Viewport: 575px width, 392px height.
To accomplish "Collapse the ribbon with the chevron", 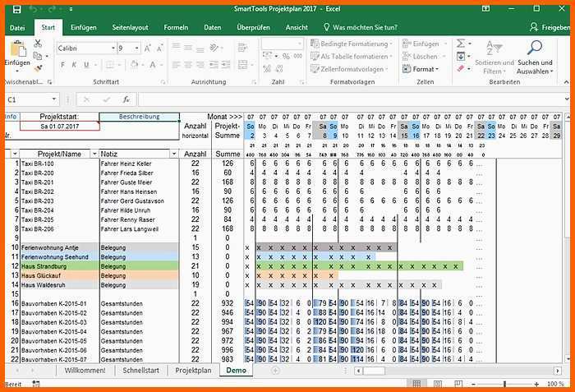I will point(566,82).
